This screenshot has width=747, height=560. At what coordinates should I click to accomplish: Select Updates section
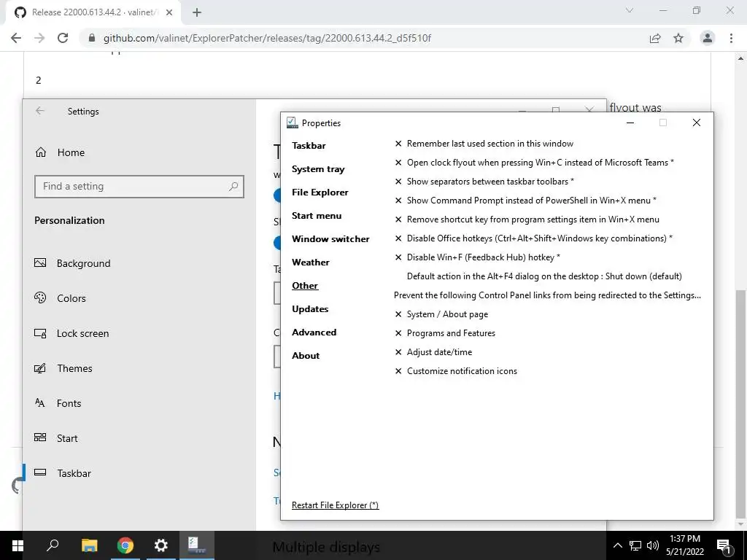tap(310, 309)
